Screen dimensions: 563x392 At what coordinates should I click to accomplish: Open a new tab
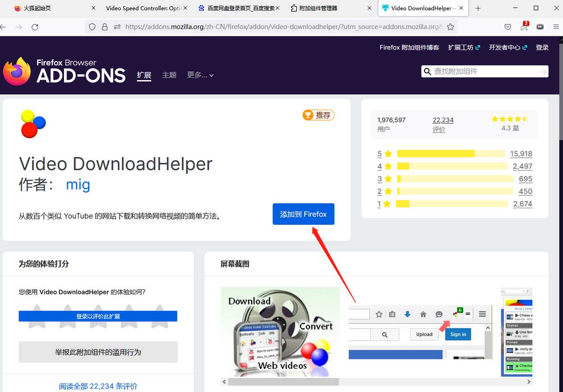click(x=478, y=8)
